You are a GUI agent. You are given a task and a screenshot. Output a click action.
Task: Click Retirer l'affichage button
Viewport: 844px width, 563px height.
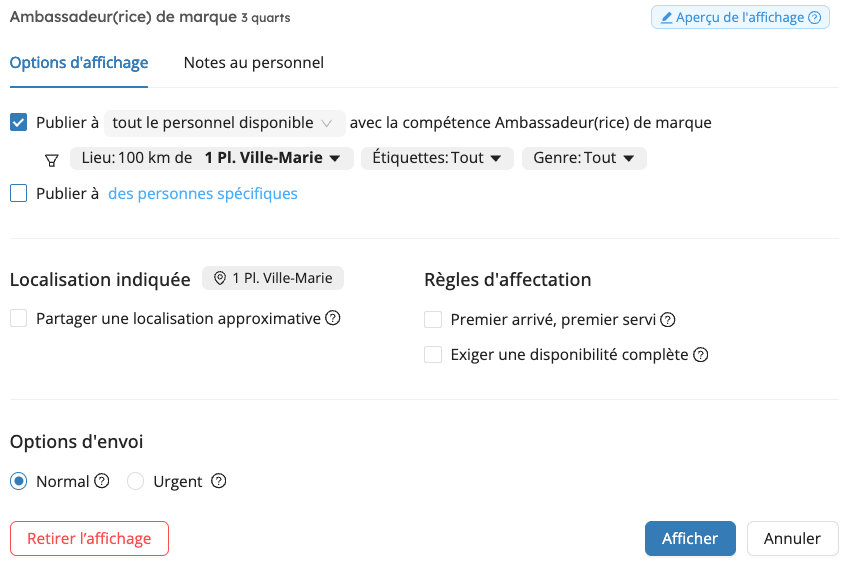point(89,538)
